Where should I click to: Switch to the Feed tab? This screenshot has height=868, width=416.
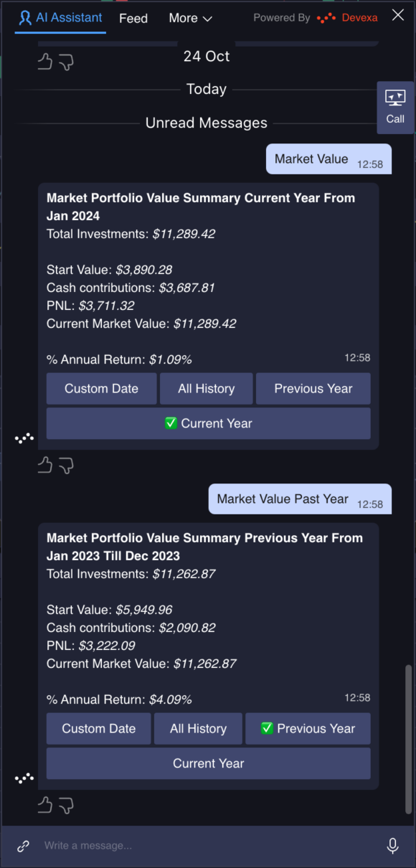tap(133, 18)
